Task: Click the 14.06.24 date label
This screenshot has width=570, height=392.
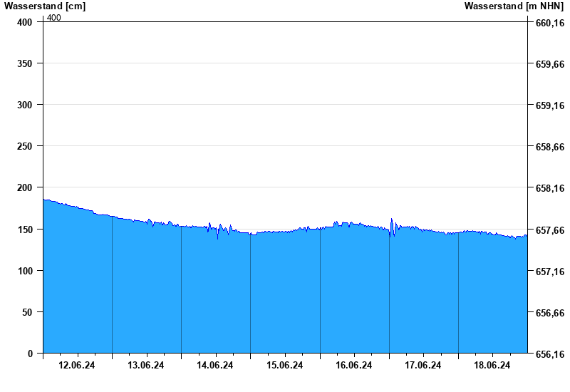Action: click(215, 366)
